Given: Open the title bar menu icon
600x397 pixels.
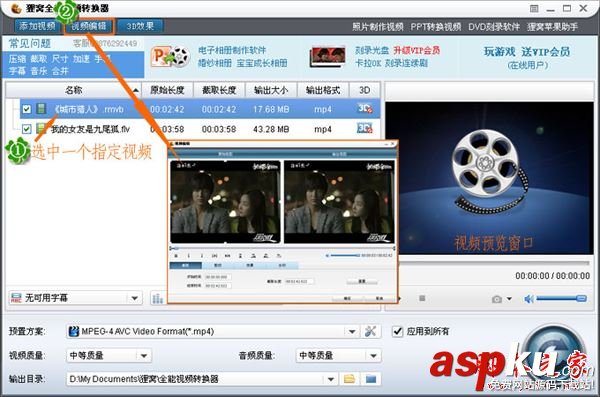Looking at the screenshot, I should click(534, 8).
